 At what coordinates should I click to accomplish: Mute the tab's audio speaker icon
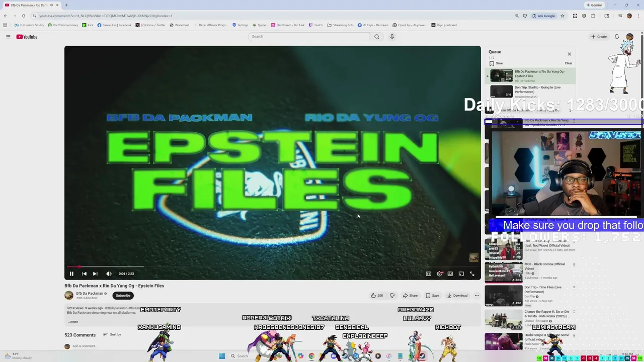click(x=51, y=5)
